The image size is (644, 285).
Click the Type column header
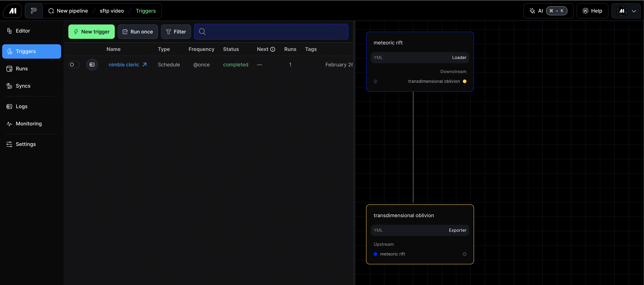(164, 49)
